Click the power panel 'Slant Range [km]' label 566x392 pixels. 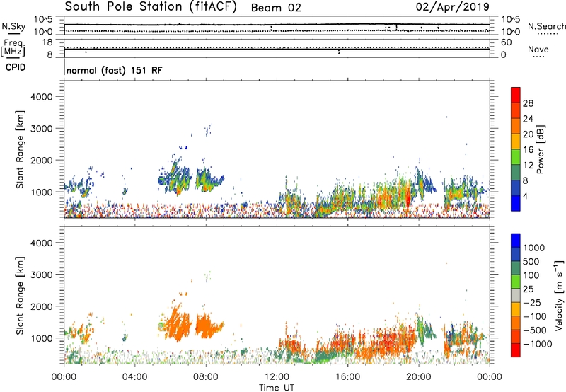(x=20, y=149)
